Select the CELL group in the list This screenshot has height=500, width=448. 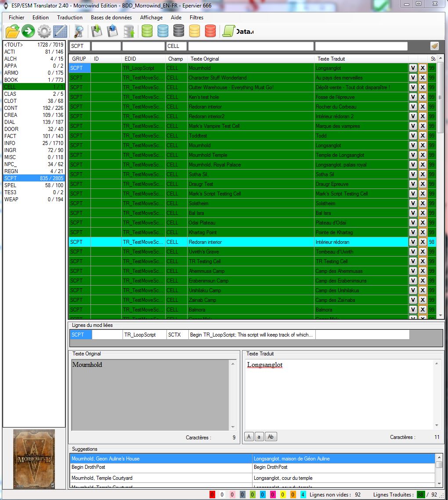(x=34, y=87)
